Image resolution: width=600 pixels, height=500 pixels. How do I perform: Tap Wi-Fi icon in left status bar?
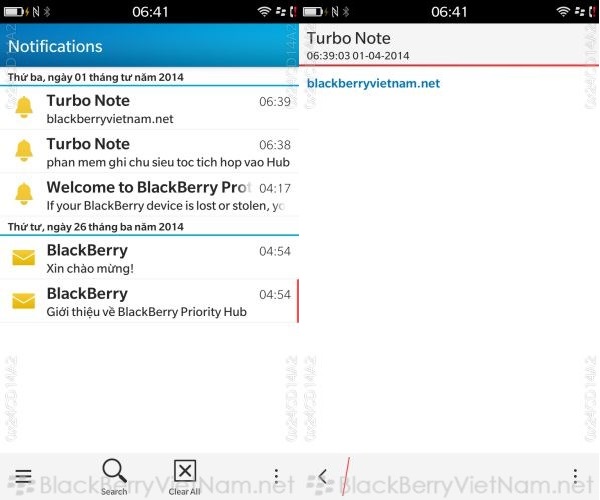pyautogui.click(x=264, y=12)
